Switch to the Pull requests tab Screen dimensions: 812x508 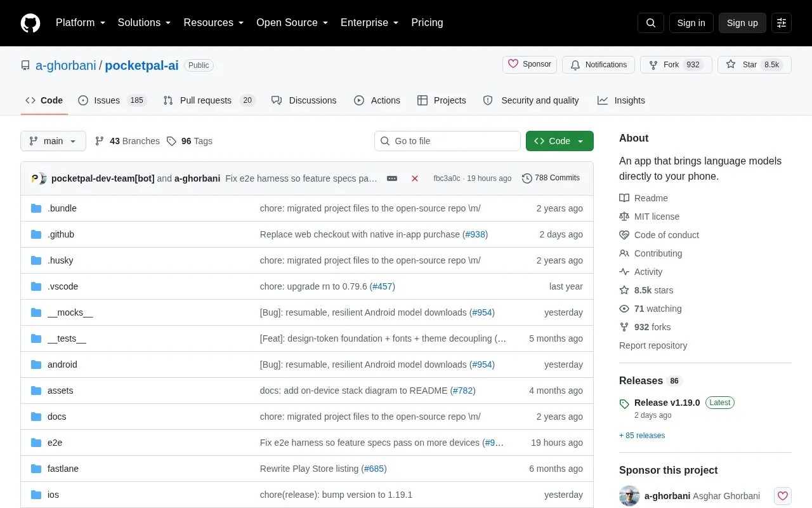pos(209,100)
